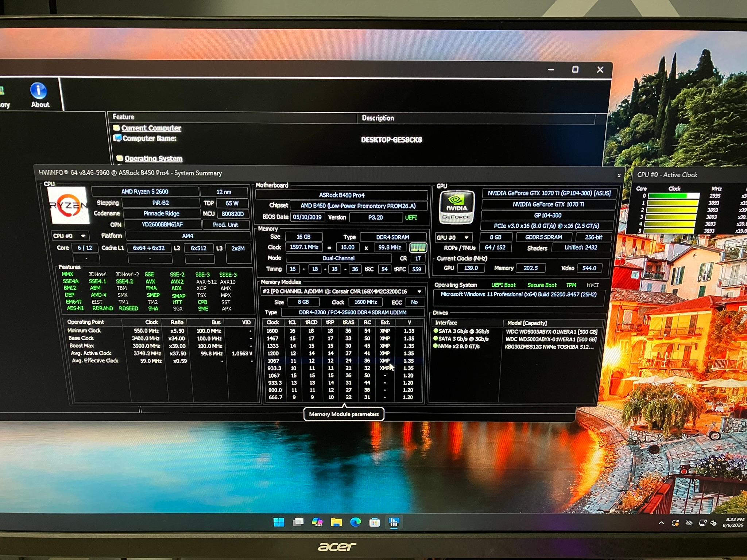Viewport: 747px width, 560px height.
Task: Click the Operating System link
Action: click(153, 159)
